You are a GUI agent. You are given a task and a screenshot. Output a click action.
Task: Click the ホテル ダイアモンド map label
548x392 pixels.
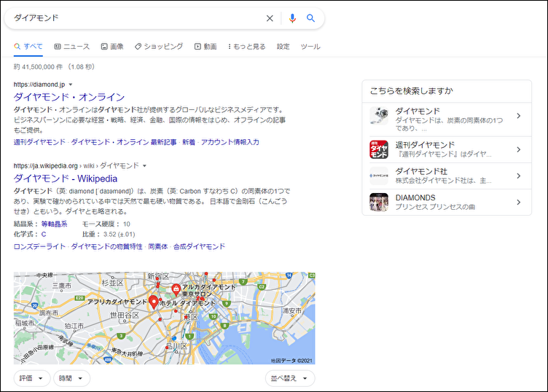tap(188, 303)
